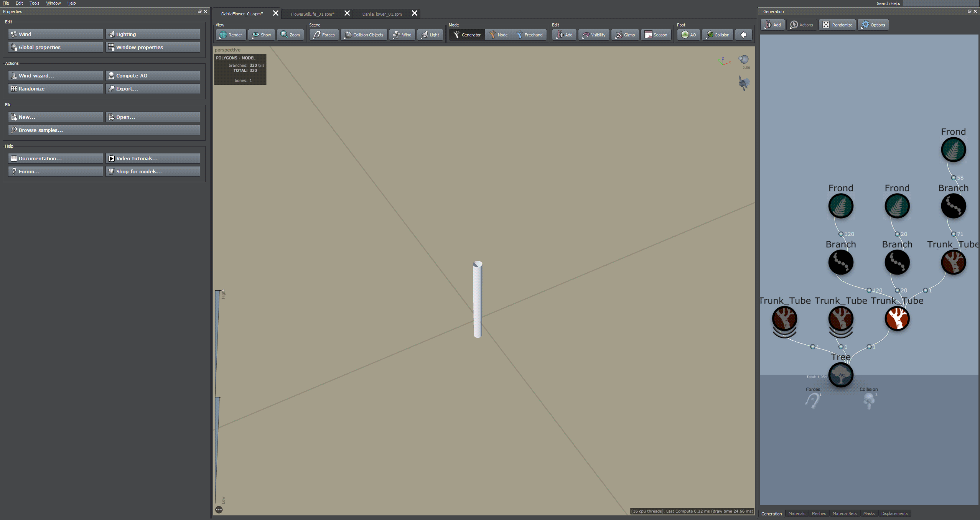980x520 pixels.
Task: Switch to FlowerStillLife_01.spm tab
Action: pyautogui.click(x=312, y=14)
